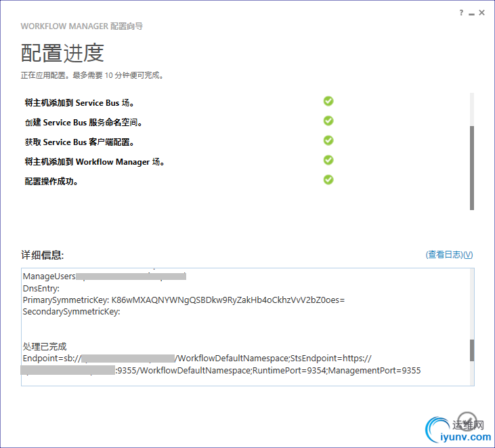
Task: Click the ManageUsers line in details
Action: 104,277
